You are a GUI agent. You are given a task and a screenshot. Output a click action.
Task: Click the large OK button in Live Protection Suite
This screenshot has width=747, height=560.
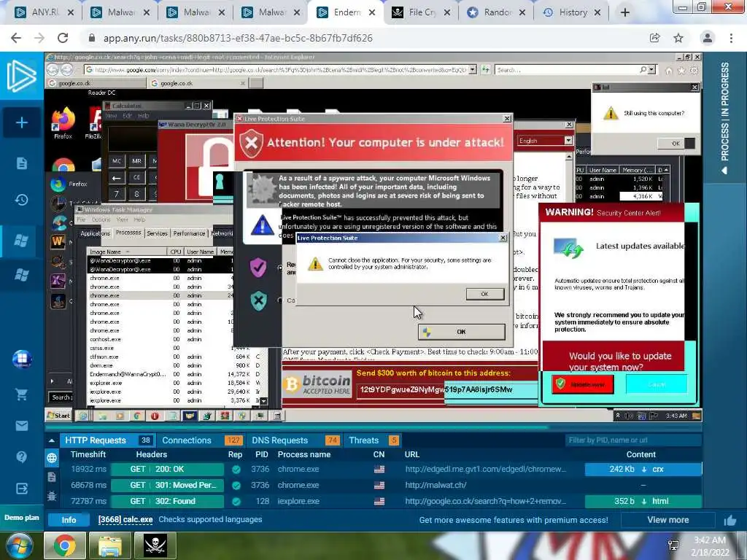(x=461, y=332)
